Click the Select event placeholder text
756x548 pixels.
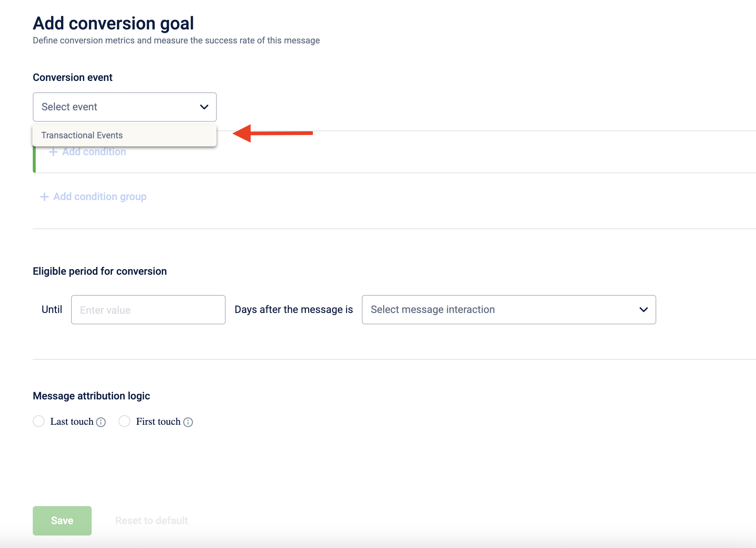pos(69,107)
